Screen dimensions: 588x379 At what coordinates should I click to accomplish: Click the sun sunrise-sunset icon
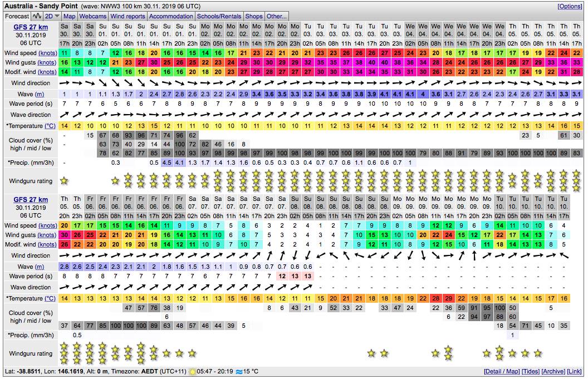click(x=193, y=371)
